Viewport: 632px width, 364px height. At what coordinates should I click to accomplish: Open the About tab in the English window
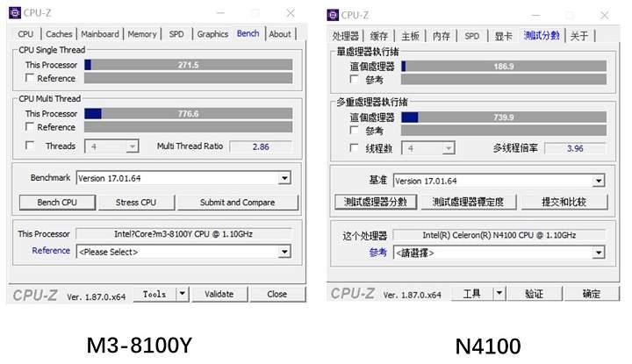click(x=280, y=34)
